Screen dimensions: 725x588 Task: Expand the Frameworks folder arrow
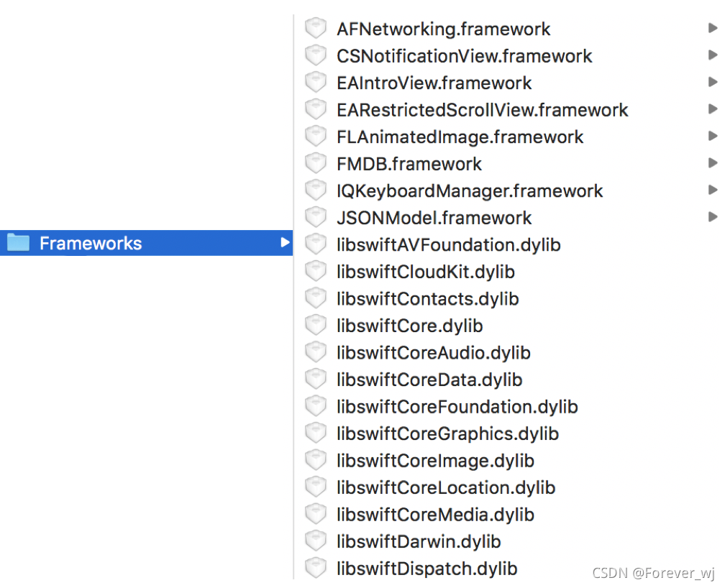pyautogui.click(x=286, y=242)
